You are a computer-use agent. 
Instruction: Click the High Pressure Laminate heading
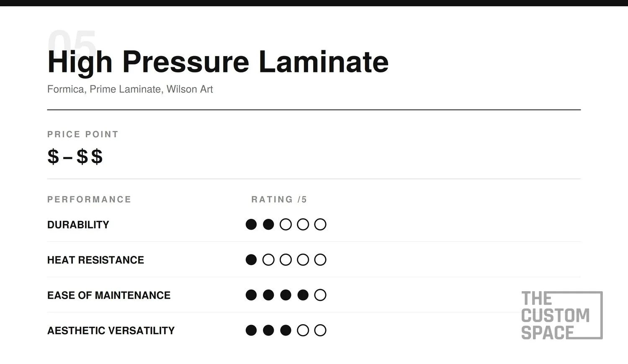click(218, 62)
